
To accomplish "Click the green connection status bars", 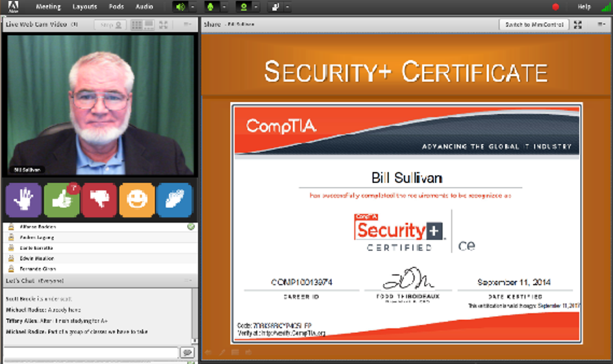I will (x=606, y=7).
